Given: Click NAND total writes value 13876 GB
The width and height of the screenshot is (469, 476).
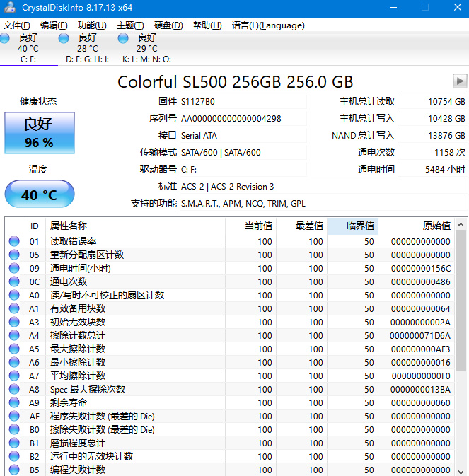Looking at the screenshot, I should click(x=433, y=136).
